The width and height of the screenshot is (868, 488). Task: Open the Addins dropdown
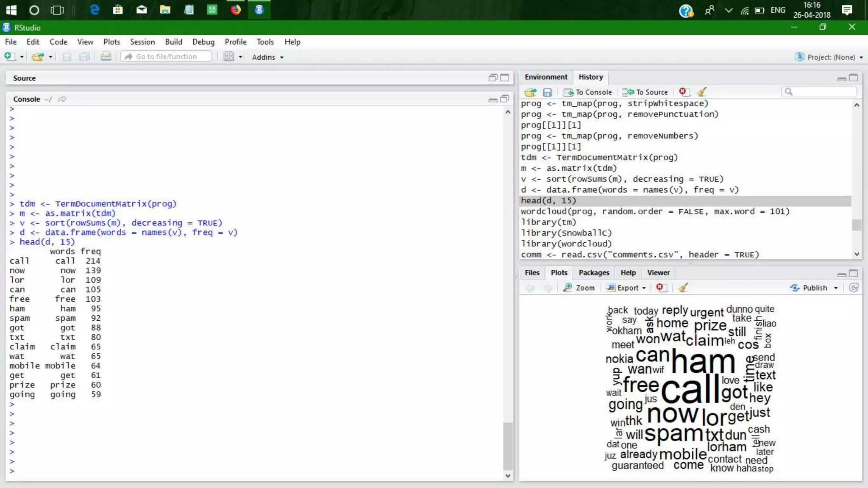267,57
